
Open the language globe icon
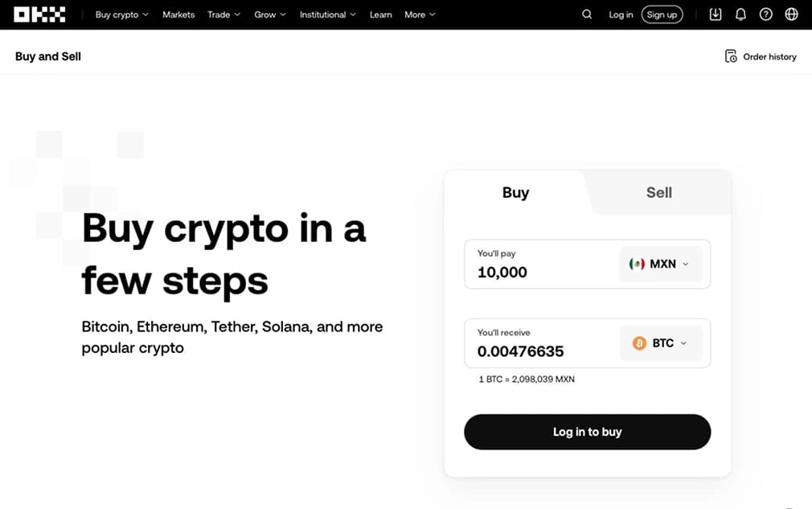click(x=791, y=14)
